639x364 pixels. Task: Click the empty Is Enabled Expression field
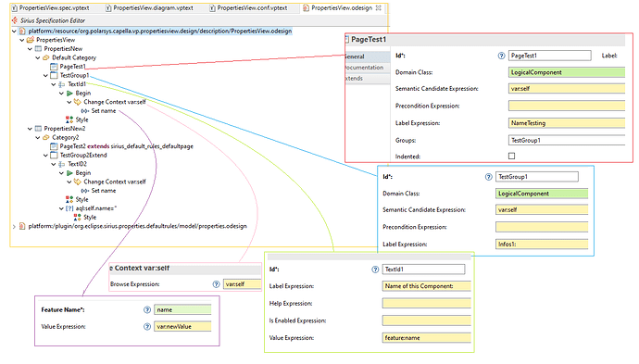pyautogui.click(x=426, y=320)
